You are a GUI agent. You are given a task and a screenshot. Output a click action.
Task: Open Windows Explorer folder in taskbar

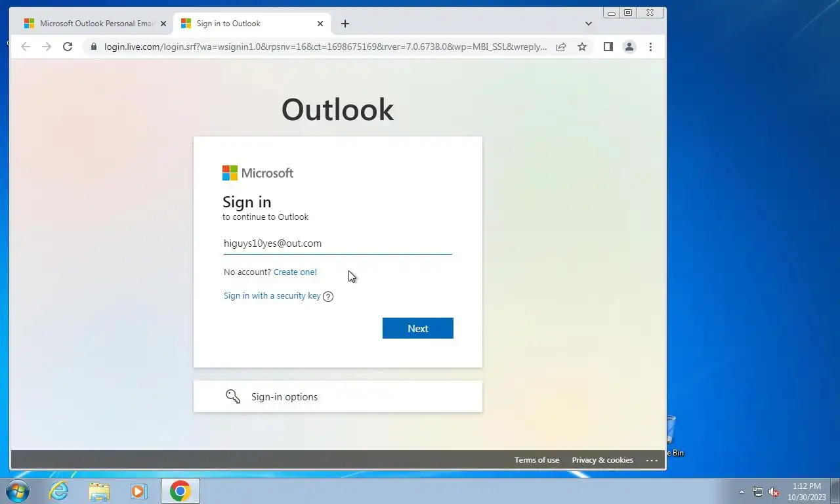tap(99, 491)
